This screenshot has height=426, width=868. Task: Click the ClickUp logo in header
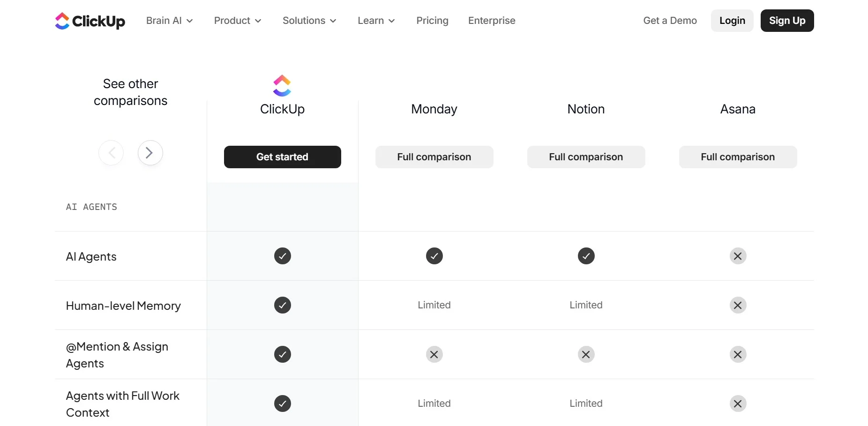90,21
